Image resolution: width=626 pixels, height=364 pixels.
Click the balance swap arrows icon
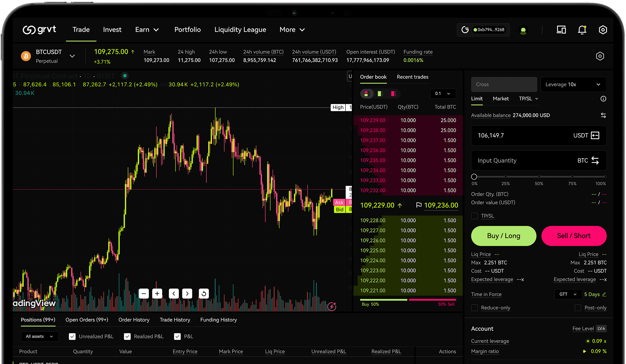point(603,115)
